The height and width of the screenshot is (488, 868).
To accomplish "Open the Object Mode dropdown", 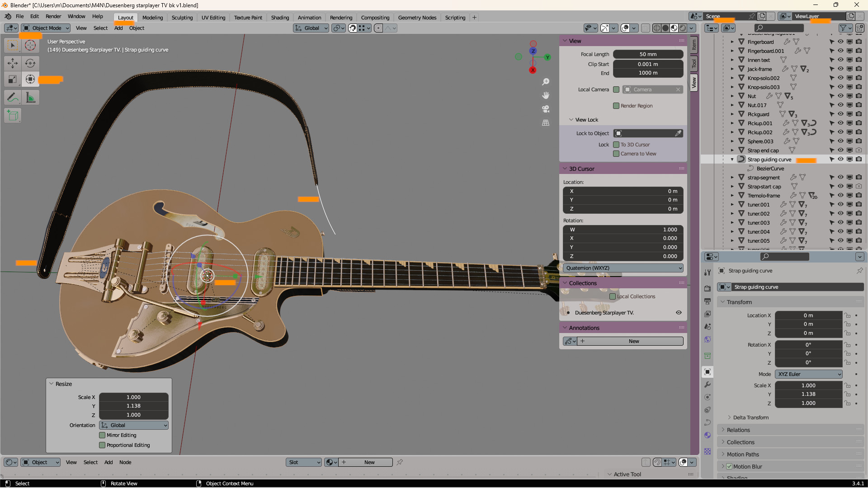I will [46, 28].
